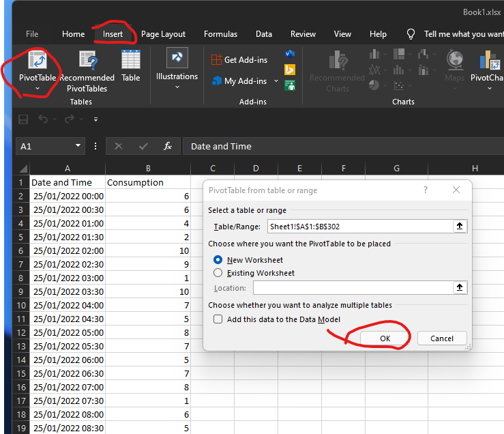Viewport: 504px width, 434px height.
Task: Open the Name Box dropdown arrow
Action: [x=78, y=146]
